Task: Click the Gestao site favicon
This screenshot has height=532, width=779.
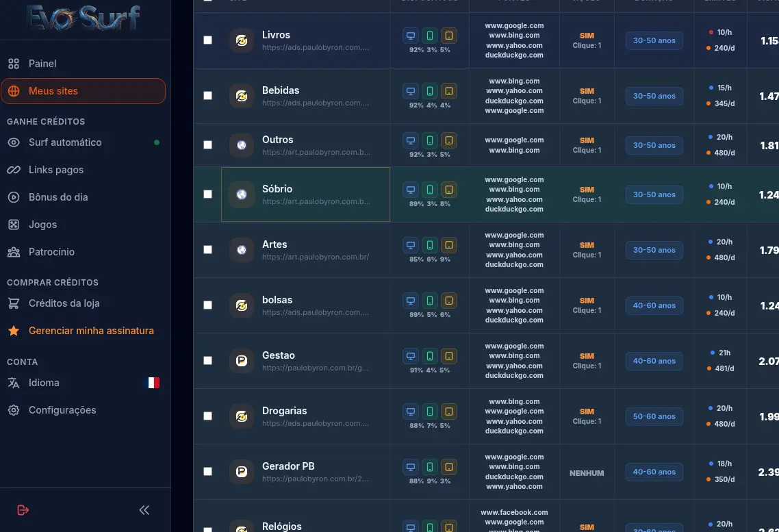Action: (242, 361)
